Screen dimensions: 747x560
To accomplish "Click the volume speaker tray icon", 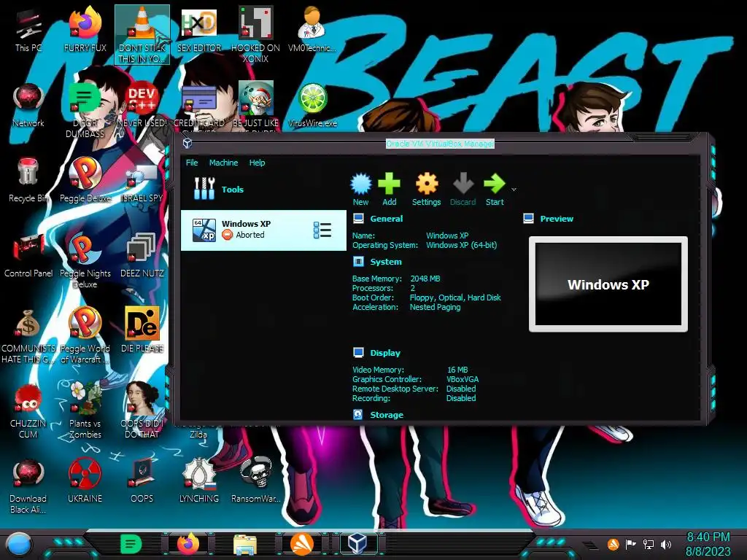I will pos(666,544).
